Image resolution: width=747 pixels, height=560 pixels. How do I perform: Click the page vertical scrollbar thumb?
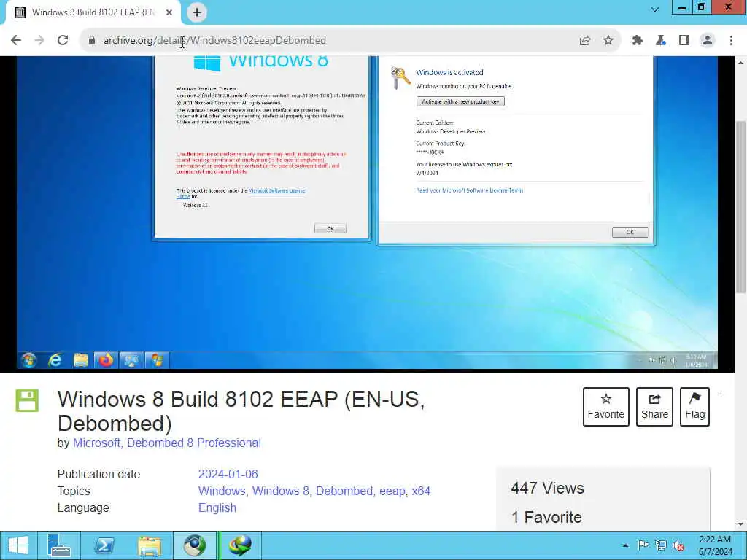pos(741,207)
